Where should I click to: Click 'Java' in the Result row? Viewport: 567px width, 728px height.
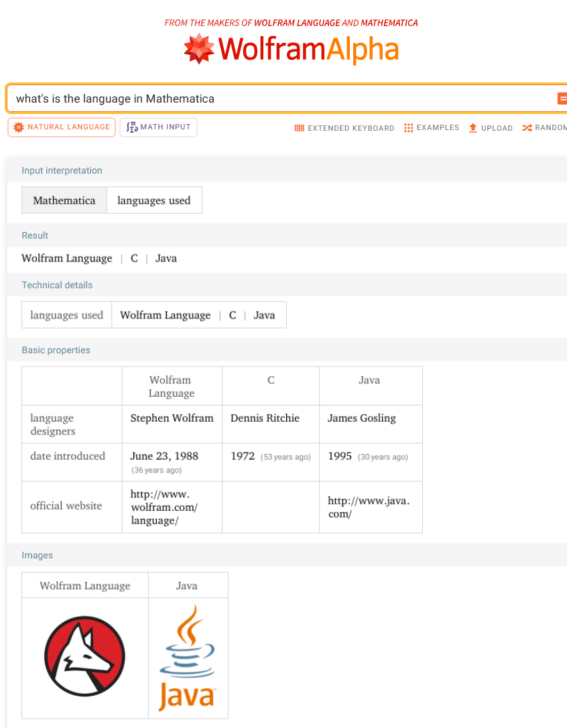(x=166, y=258)
